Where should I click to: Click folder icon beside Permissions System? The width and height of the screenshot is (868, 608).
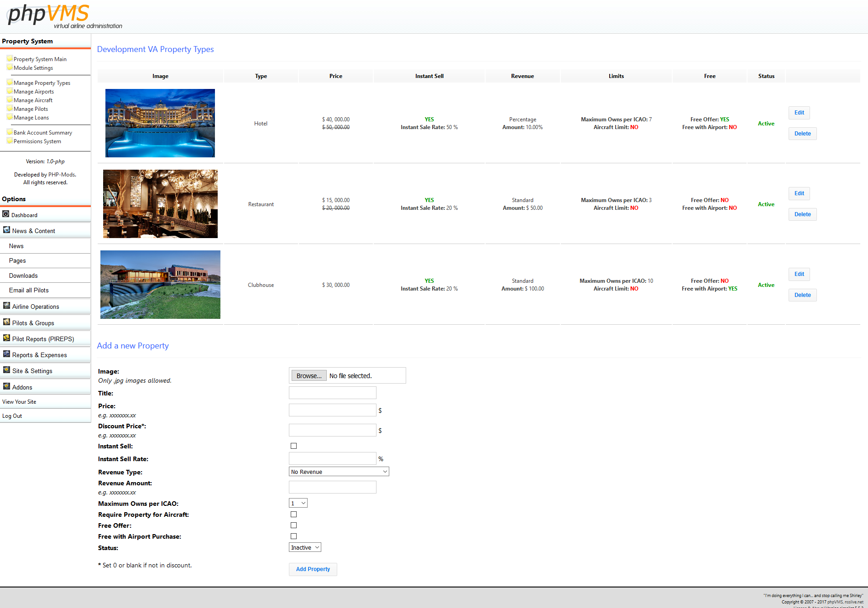pos(10,140)
